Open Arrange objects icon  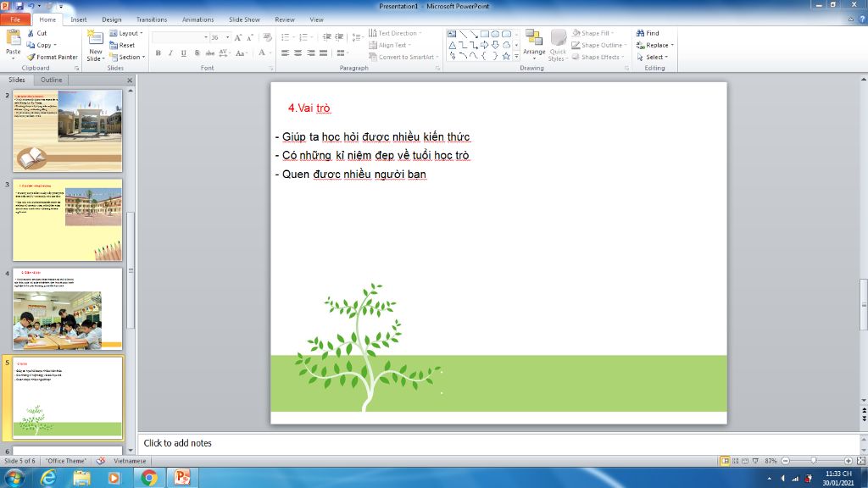[x=534, y=37]
